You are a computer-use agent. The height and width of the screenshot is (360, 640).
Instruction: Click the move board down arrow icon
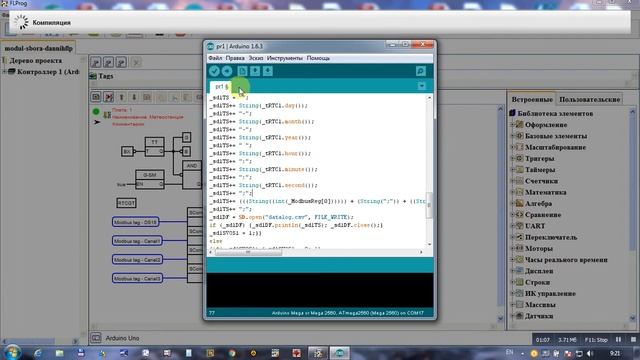134,97
